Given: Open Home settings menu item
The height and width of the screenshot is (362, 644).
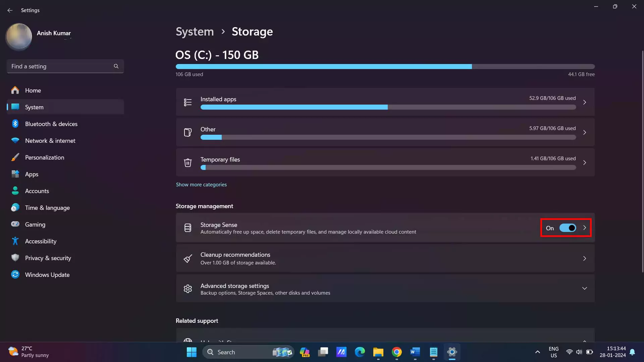Looking at the screenshot, I should [33, 90].
